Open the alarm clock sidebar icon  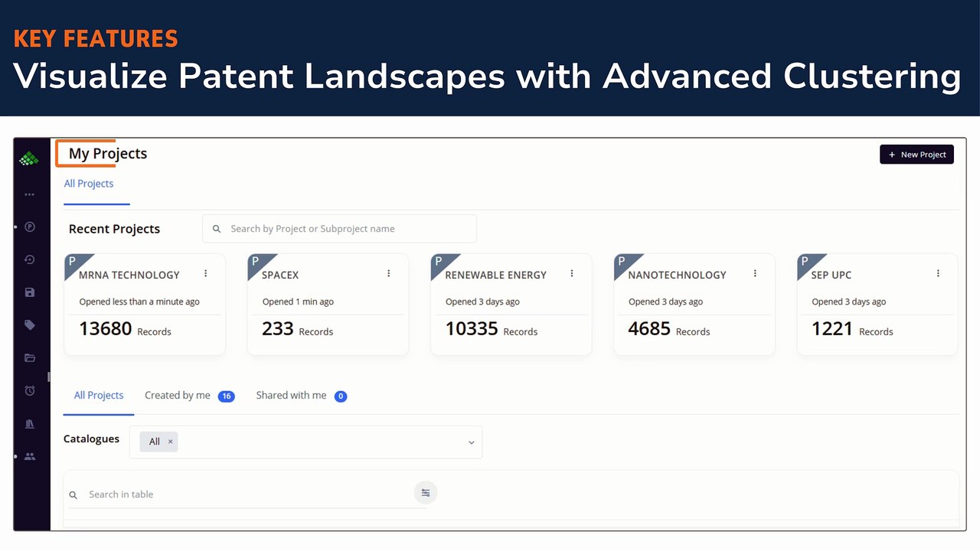[x=30, y=390]
